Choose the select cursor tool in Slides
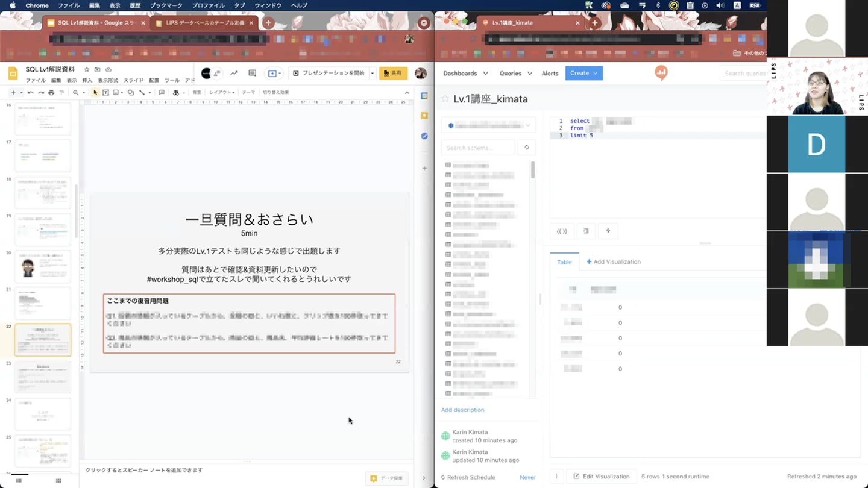 point(95,93)
